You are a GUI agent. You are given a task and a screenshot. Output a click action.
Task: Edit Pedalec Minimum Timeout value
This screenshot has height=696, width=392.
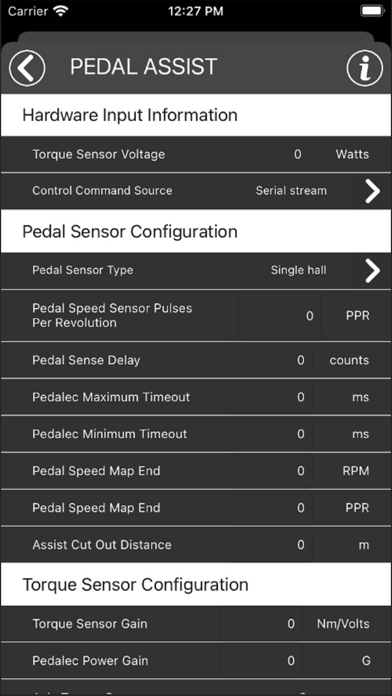(x=271, y=434)
